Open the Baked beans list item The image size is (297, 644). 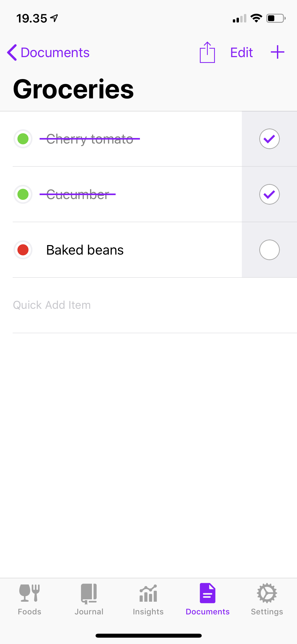[85, 250]
